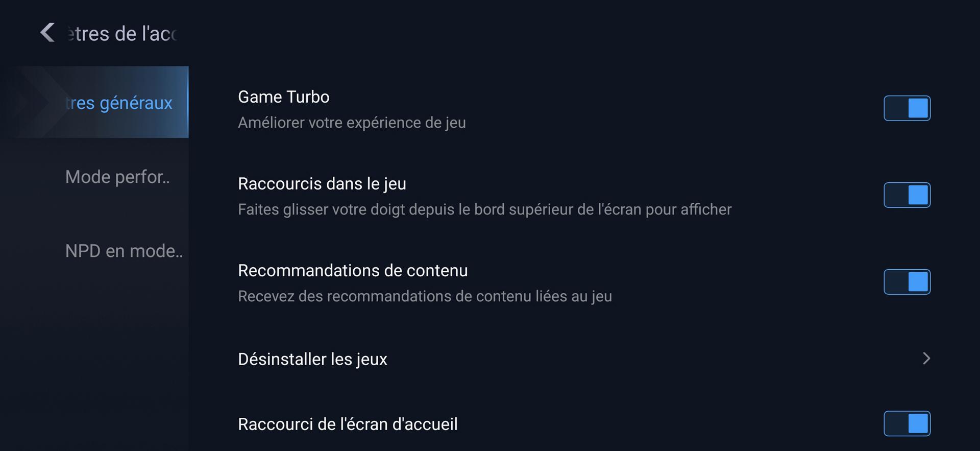980x451 pixels.
Task: Click 'Améliorer votre expérience de jeu' description
Action: click(x=352, y=123)
